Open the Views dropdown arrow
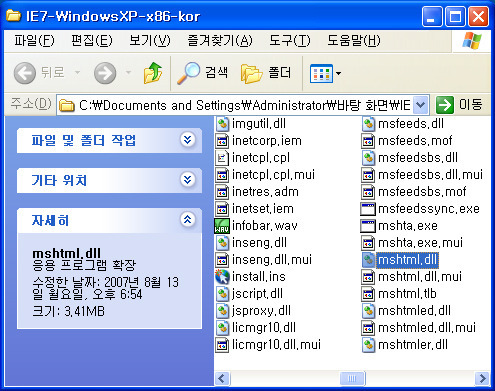 click(x=338, y=73)
